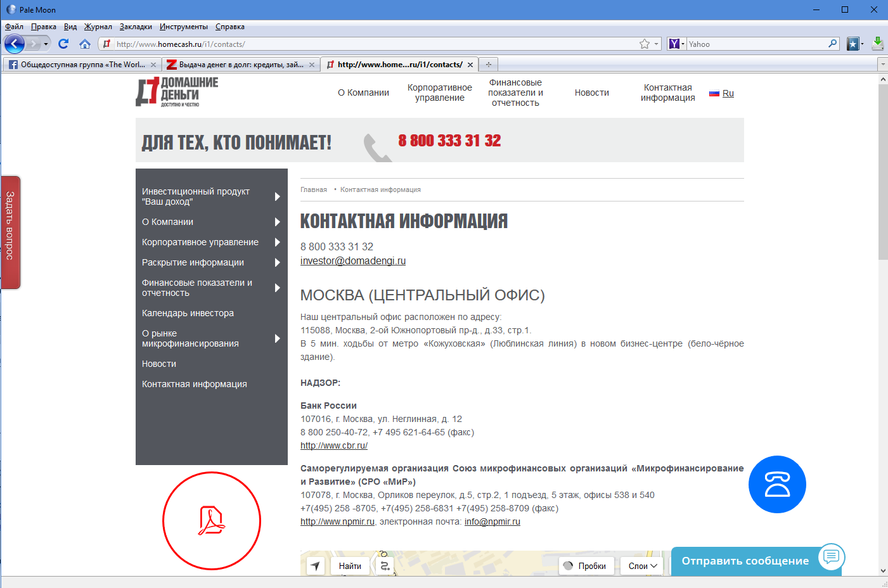The image size is (888, 588).
Task: Go to Главная in the breadcrumb
Action: pyautogui.click(x=314, y=189)
